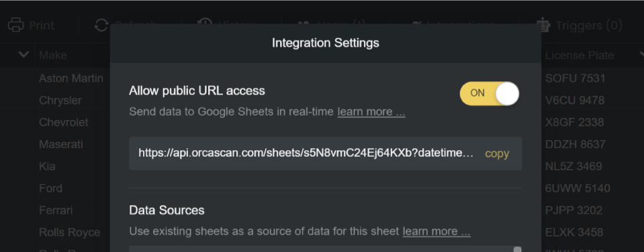
Task: Select the Kia cell
Action: pyautogui.click(x=47, y=166)
